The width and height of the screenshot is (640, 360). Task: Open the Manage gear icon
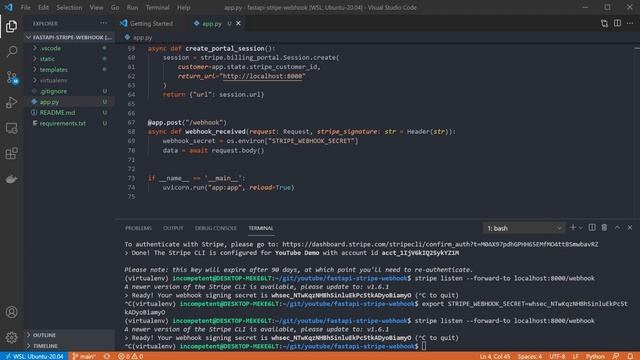pyautogui.click(x=11, y=337)
